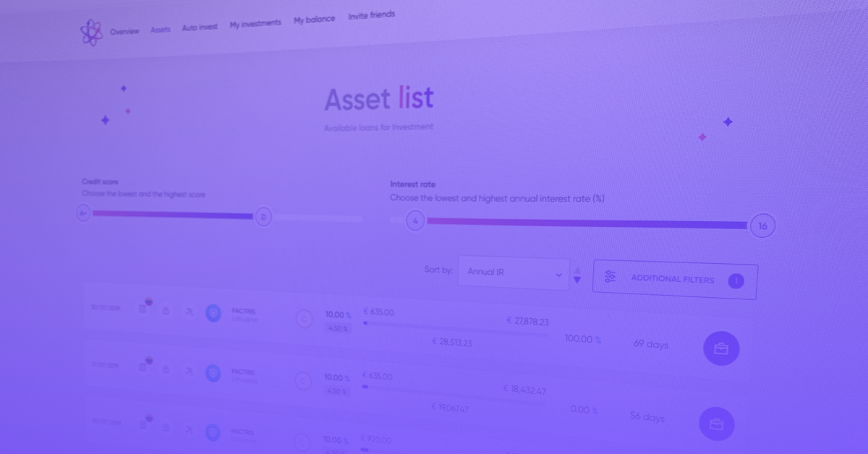Open the Sort by Annual IR dropdown
868x454 pixels.
514,273
